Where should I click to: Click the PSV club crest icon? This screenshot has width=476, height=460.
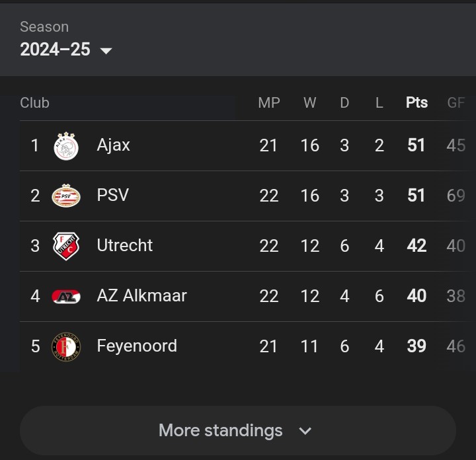pyautogui.click(x=66, y=196)
